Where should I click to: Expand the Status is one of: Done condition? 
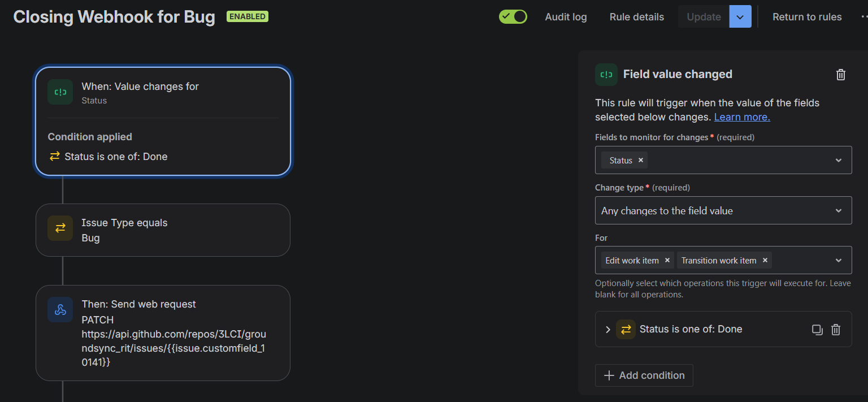tap(608, 329)
